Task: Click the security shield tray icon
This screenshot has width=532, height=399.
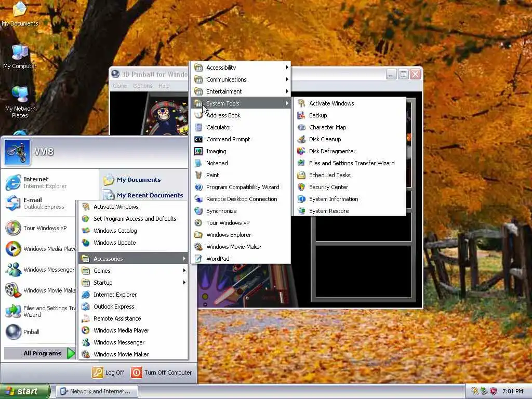Action: [x=494, y=391]
